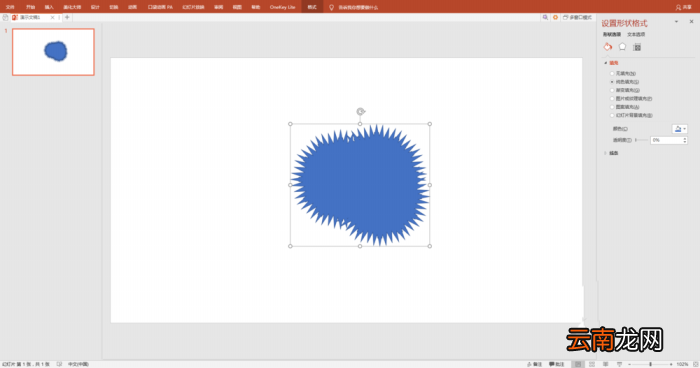Open the PA pocket animation tab

click(160, 7)
